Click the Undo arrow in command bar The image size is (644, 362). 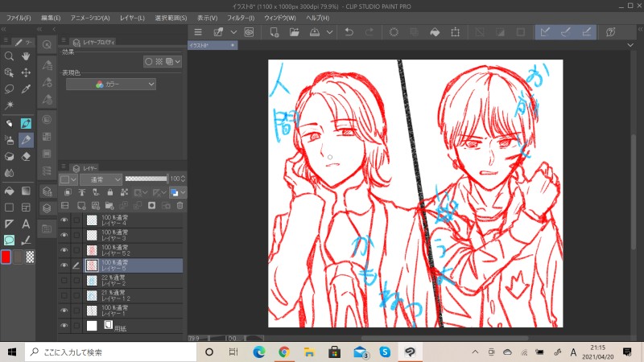(349, 32)
